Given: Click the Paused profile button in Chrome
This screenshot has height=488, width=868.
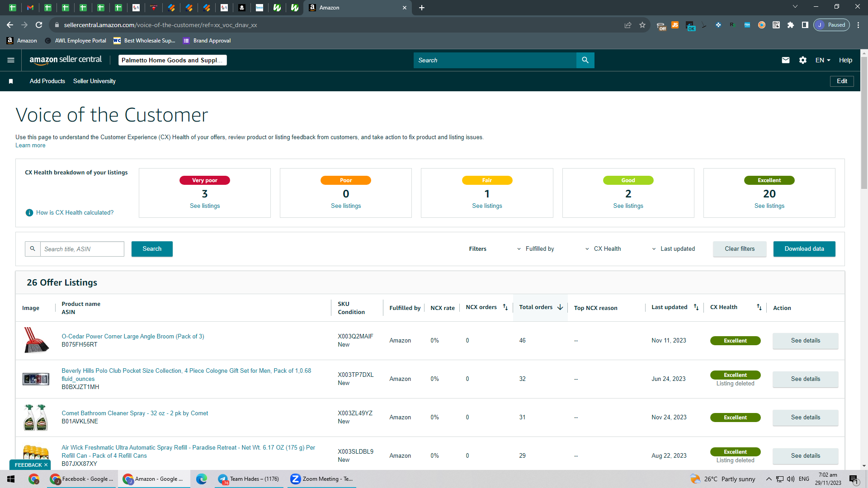Looking at the screenshot, I should click(831, 25).
